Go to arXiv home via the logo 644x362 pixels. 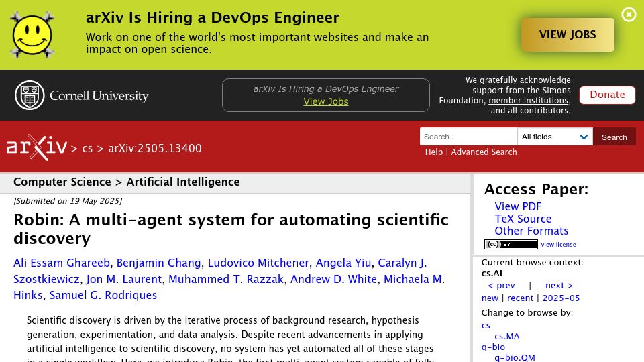pos(36,147)
